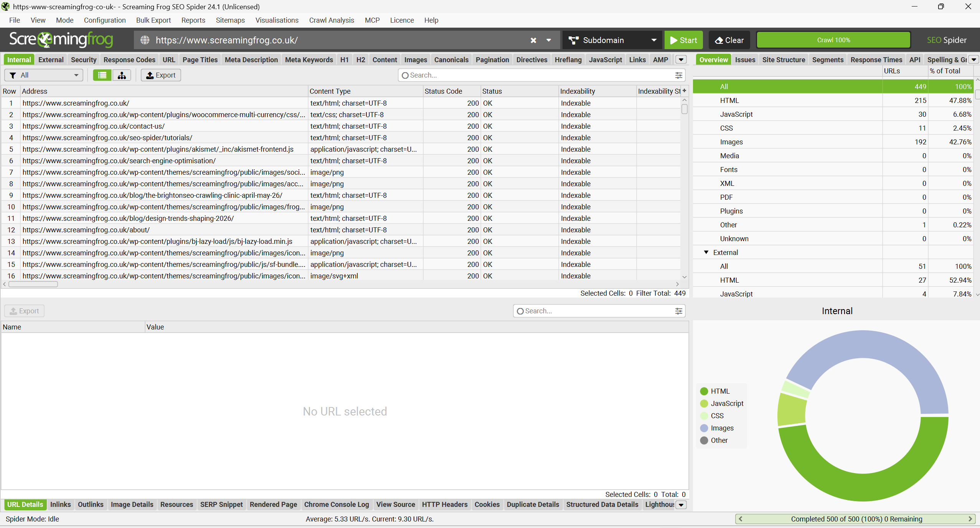
Task: Switch to the Page Titles tab
Action: tap(200, 60)
